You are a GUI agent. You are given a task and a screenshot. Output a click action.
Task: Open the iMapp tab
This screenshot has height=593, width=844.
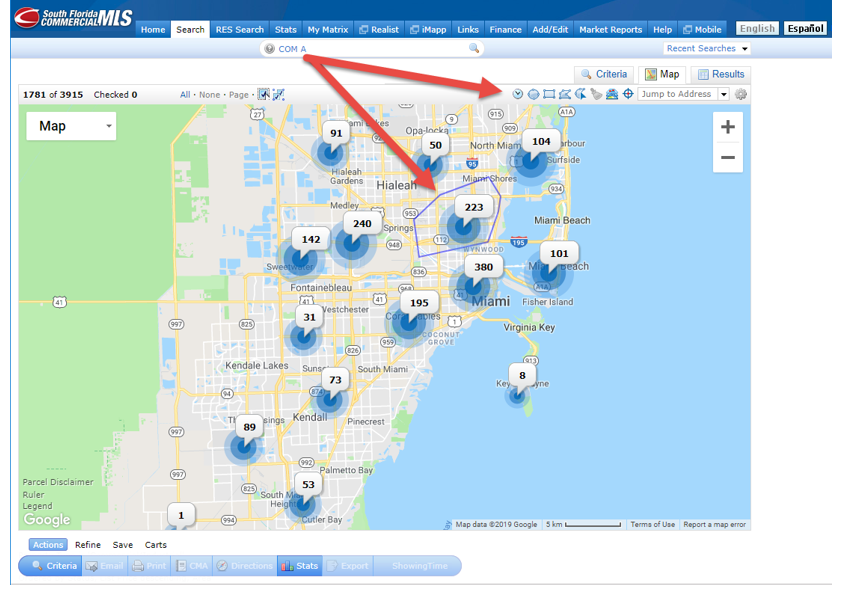pos(428,30)
